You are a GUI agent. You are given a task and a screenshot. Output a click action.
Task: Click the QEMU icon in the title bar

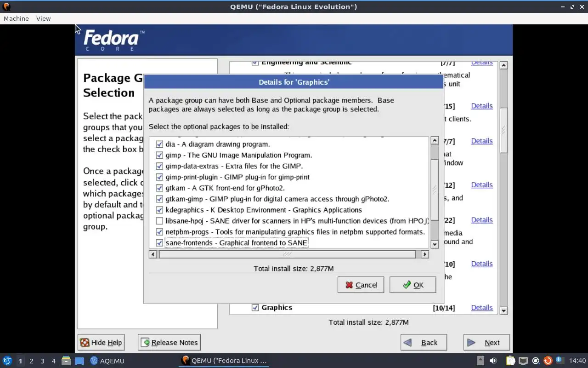[x=6, y=6]
